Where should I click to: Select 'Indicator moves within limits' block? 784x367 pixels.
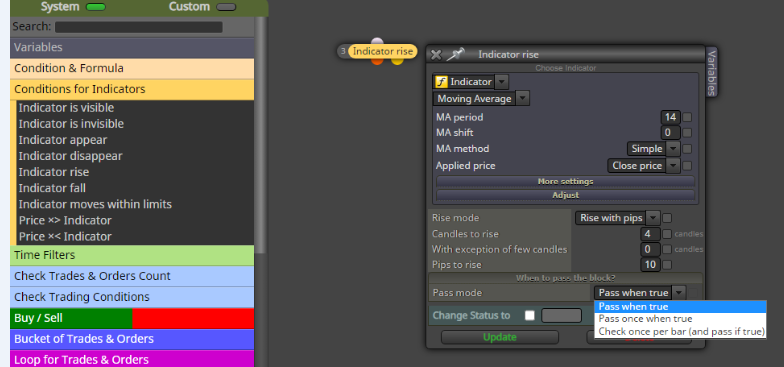tap(95, 204)
